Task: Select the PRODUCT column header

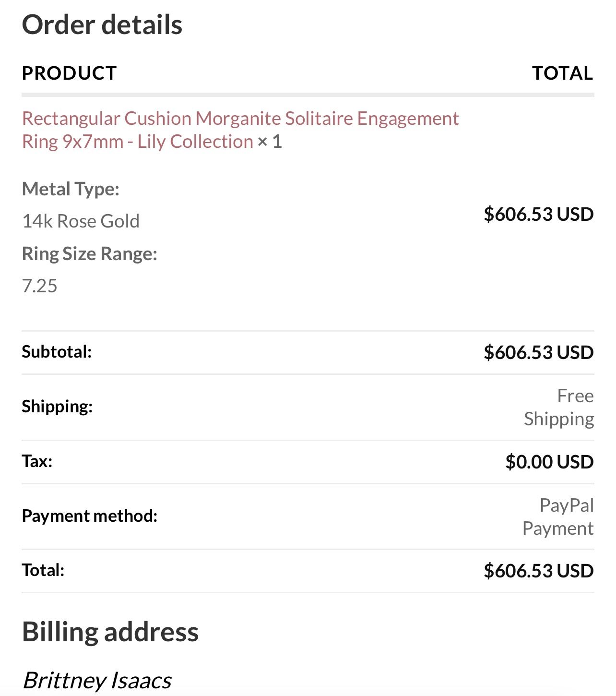Action: click(x=70, y=73)
